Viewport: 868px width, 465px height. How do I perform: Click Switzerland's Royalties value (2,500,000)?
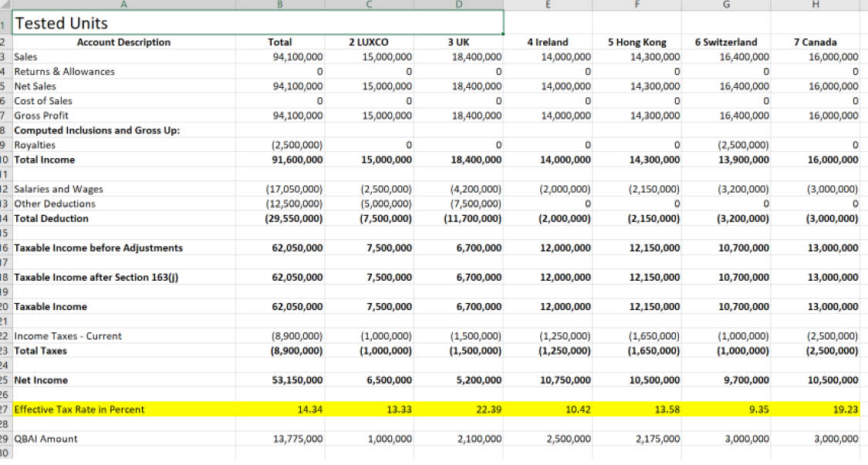point(726,145)
